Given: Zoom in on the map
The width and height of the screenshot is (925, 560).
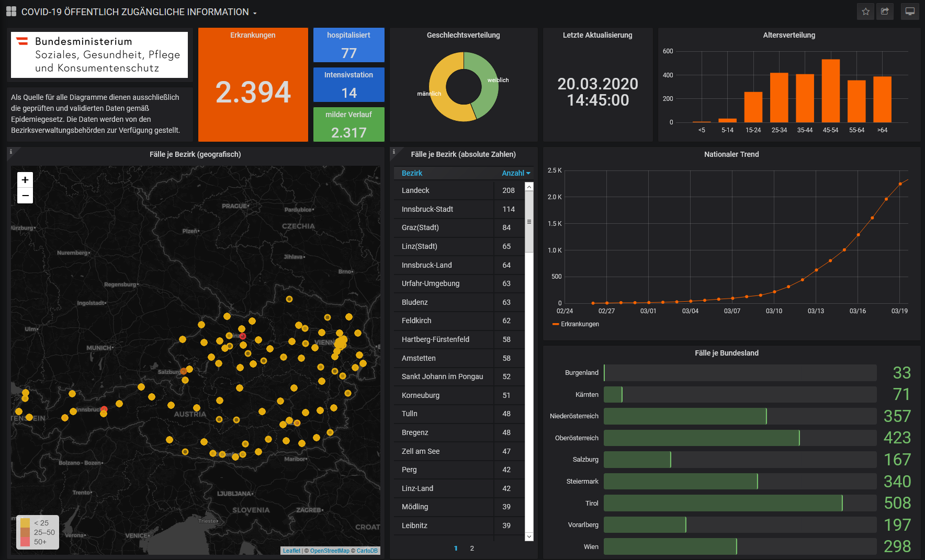Looking at the screenshot, I should (x=25, y=180).
